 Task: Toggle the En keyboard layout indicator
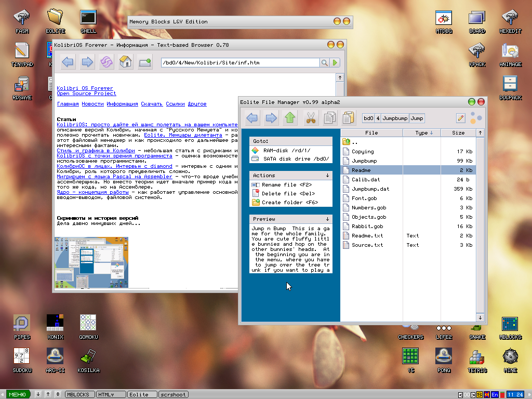(x=495, y=395)
